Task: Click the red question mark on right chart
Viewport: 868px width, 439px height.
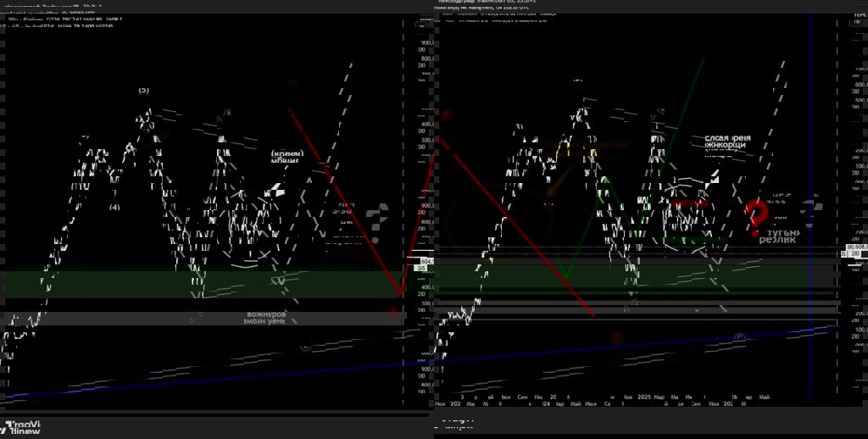Action: click(x=755, y=217)
